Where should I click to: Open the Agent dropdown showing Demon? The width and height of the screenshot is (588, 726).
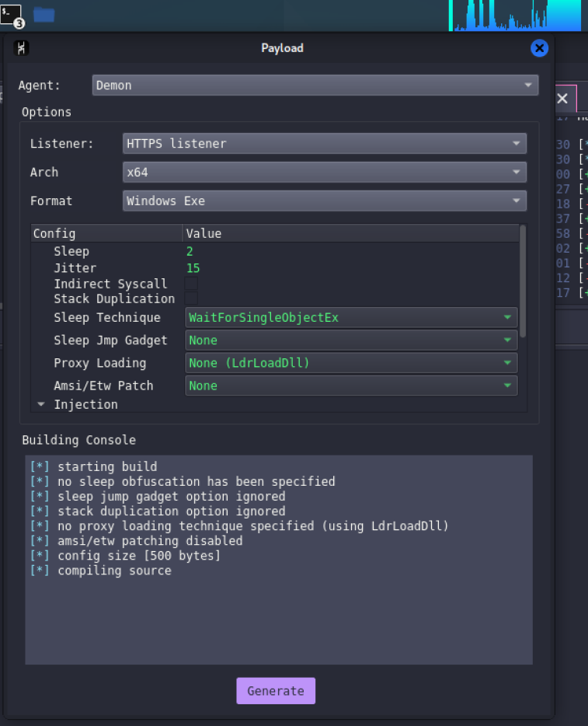pos(315,86)
